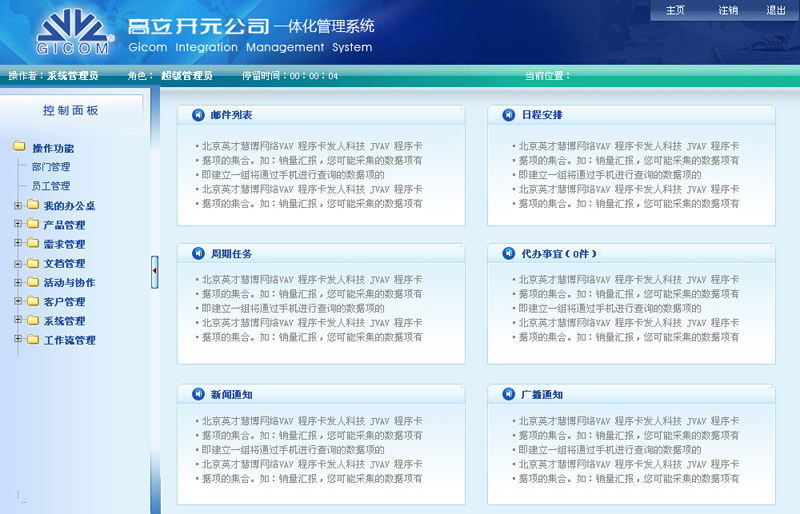Click speaker icon beside 代办事宜
Image resolution: width=800 pixels, height=514 pixels.
[508, 253]
